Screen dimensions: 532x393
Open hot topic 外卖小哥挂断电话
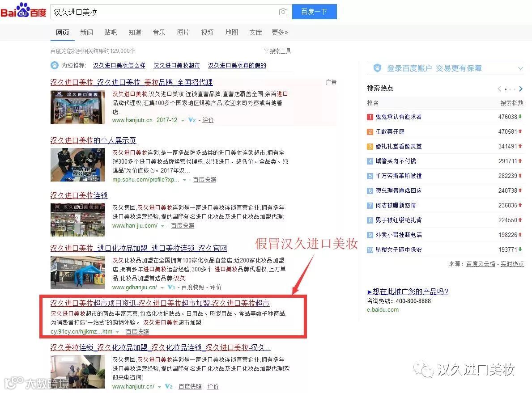pyautogui.click(x=399, y=235)
